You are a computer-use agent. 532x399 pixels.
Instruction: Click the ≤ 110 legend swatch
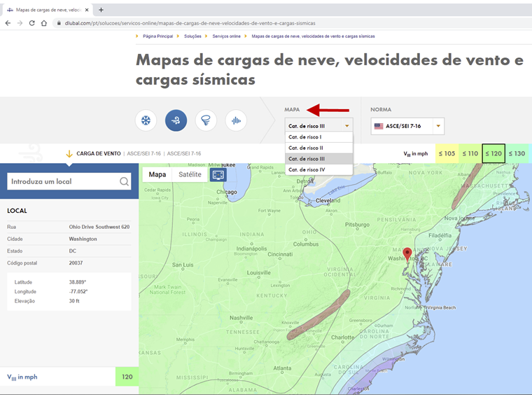click(470, 153)
